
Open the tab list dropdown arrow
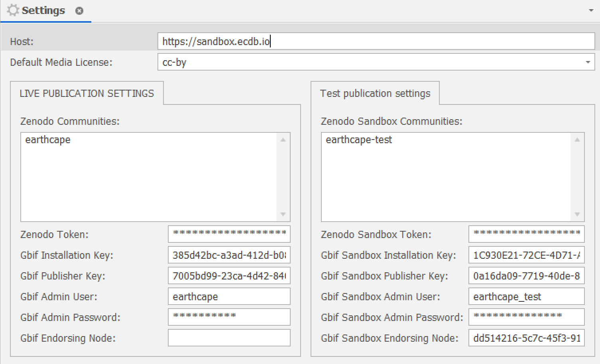[591, 10]
